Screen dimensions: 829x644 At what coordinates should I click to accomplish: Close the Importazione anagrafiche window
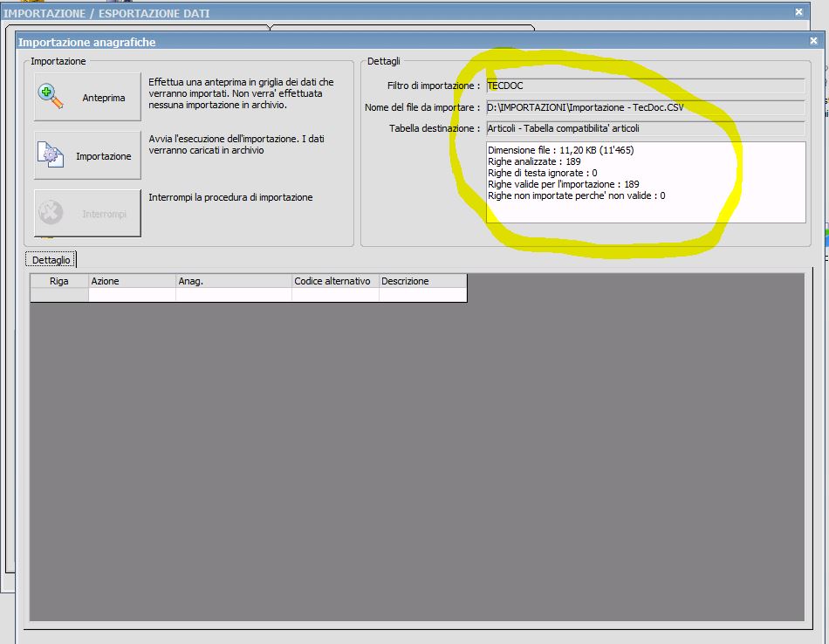pyautogui.click(x=813, y=41)
